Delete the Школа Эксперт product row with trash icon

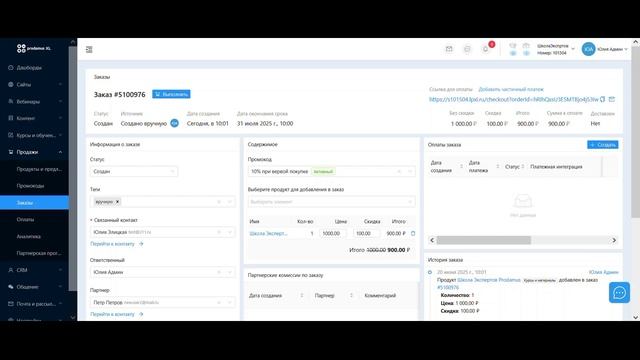coord(413,233)
